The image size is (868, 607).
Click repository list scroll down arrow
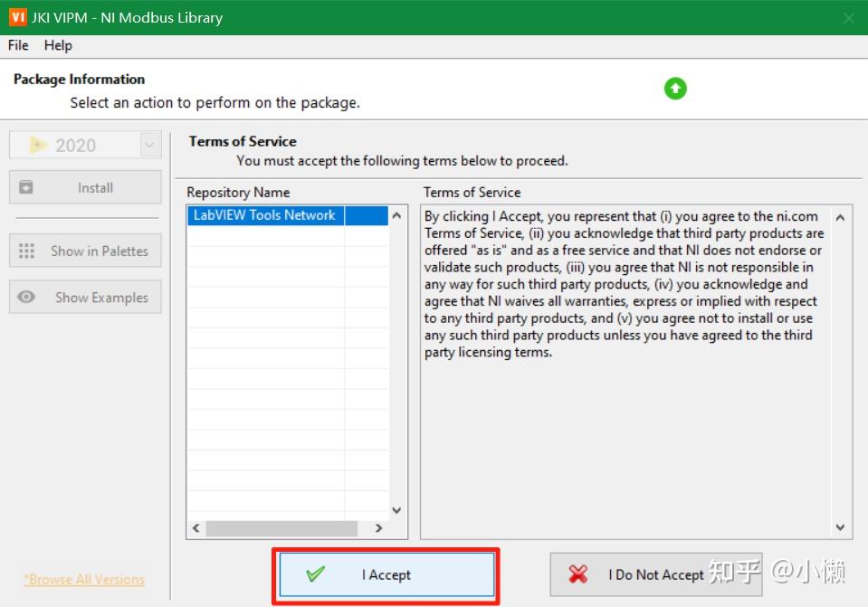point(397,510)
